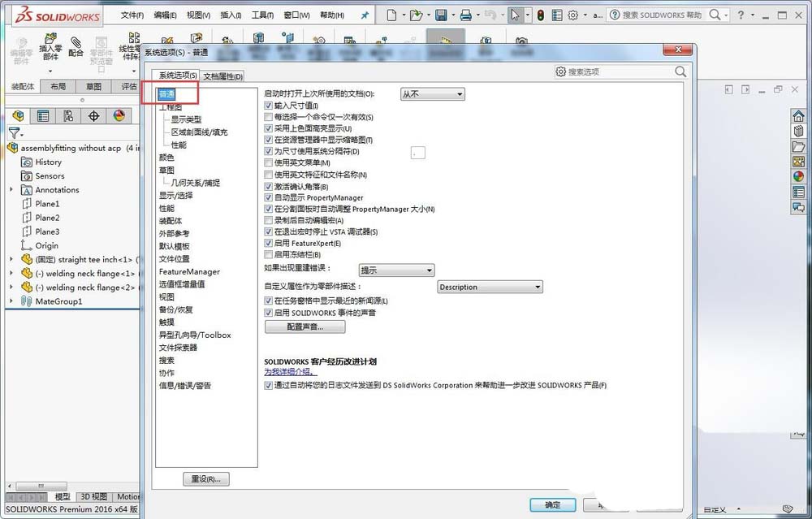Screen dimensions: 812x519
Task: Click the 重设(R)... button
Action: (206, 479)
